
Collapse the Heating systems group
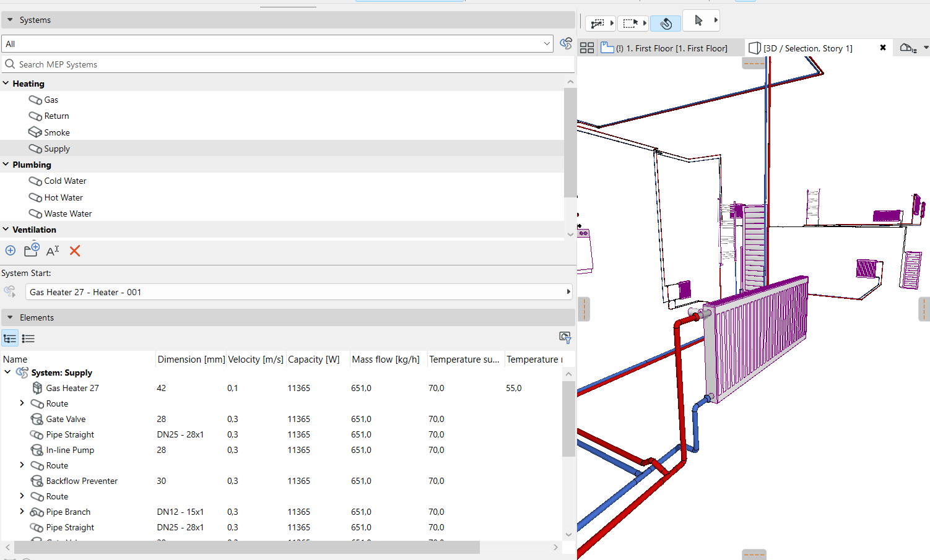tap(6, 83)
